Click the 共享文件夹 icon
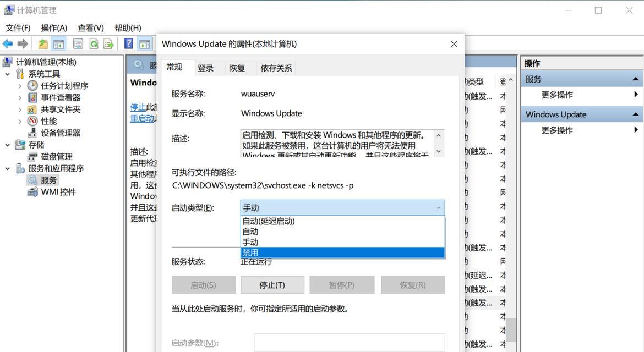644x352 pixels. [x=32, y=109]
